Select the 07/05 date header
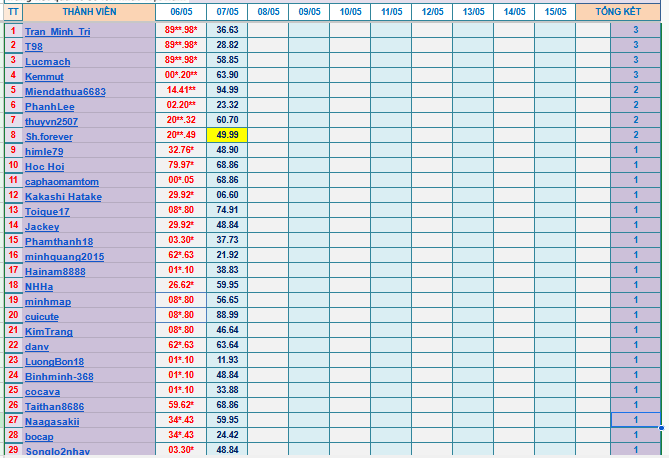This screenshot has width=669, height=458. [x=227, y=12]
